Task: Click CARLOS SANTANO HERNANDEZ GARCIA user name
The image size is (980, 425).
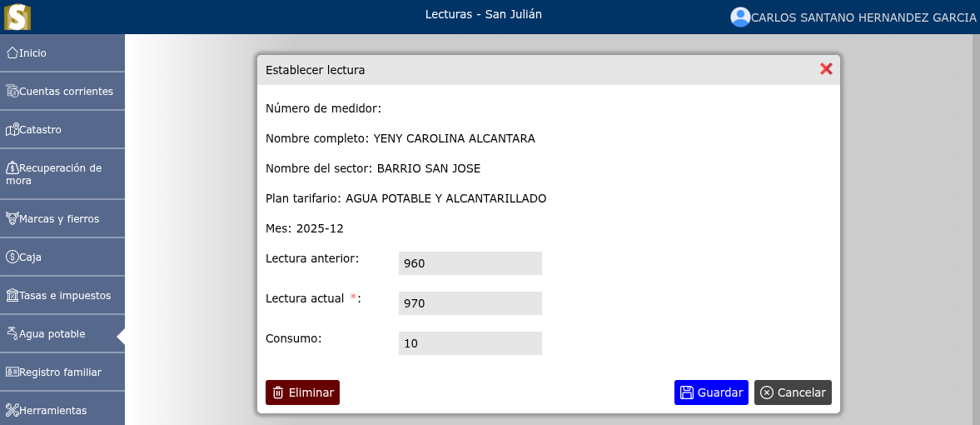Action: click(863, 17)
